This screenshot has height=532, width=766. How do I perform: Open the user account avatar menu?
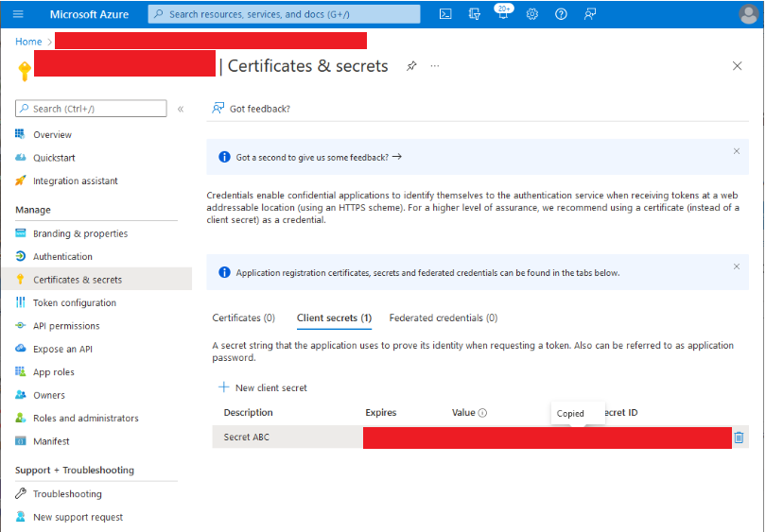[x=748, y=14]
